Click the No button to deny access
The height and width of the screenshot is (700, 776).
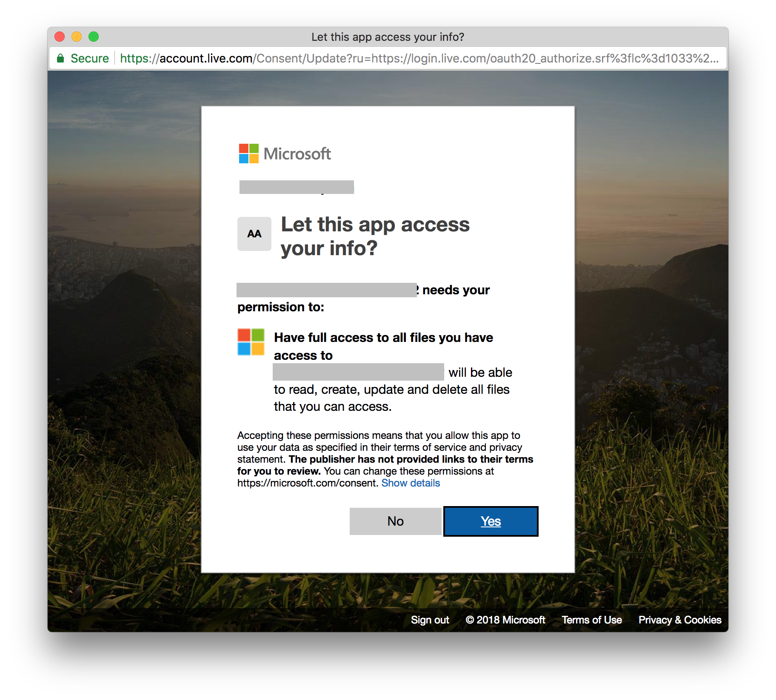tap(395, 521)
